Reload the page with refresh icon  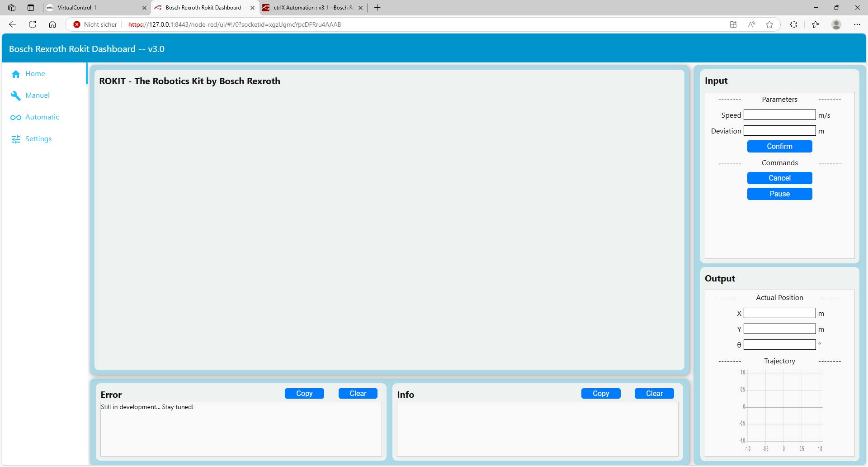(33, 24)
